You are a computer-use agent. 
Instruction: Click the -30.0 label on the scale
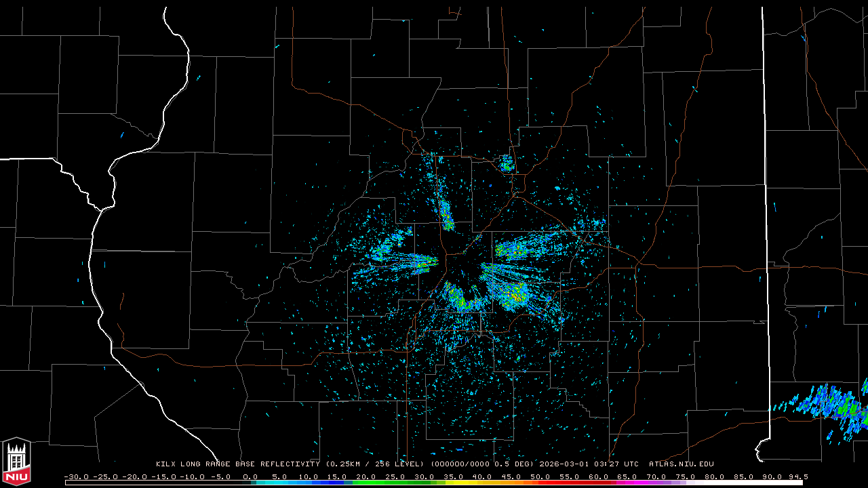coord(76,476)
